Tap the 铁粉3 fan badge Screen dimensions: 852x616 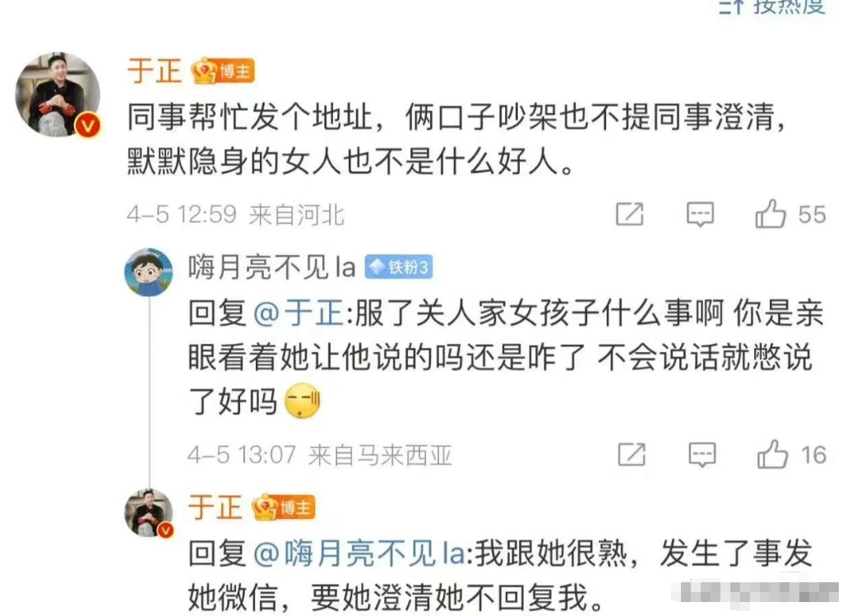tap(398, 266)
